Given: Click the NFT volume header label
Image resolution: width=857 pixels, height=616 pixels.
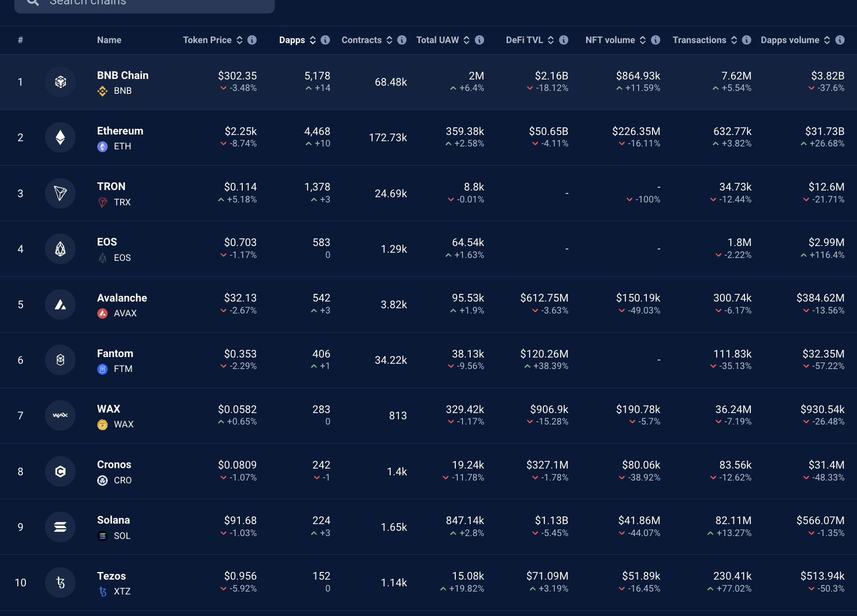Looking at the screenshot, I should click(x=610, y=40).
